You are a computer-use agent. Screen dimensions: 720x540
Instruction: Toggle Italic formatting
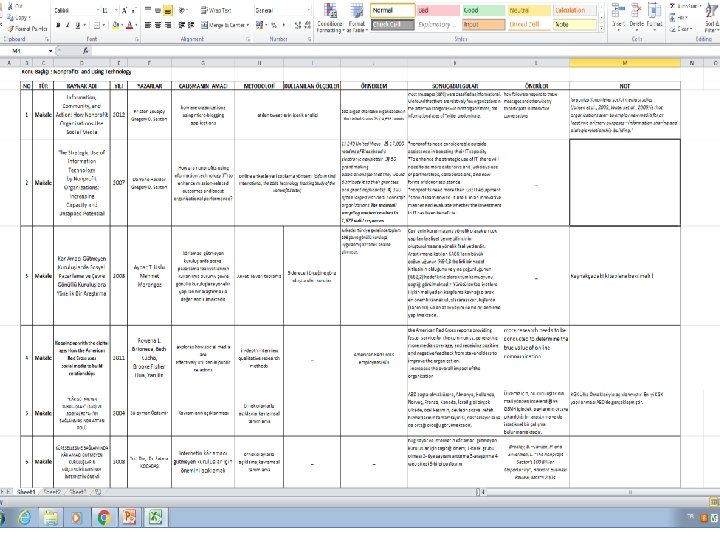tap(68, 25)
